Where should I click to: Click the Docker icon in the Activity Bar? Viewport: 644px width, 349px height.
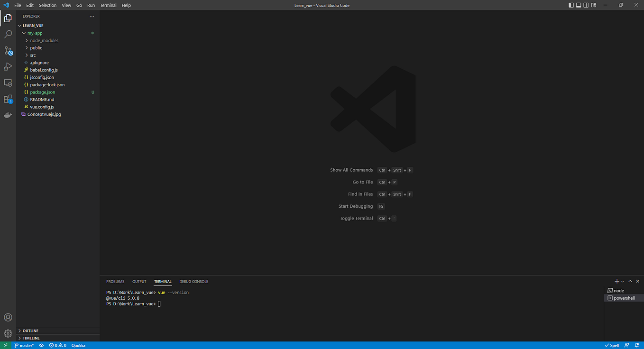[8, 114]
